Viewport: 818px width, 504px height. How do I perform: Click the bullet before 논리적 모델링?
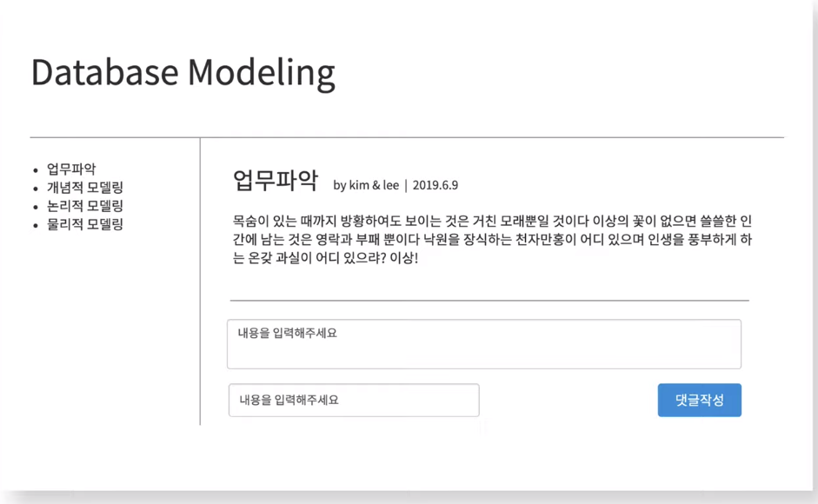pos(36,207)
